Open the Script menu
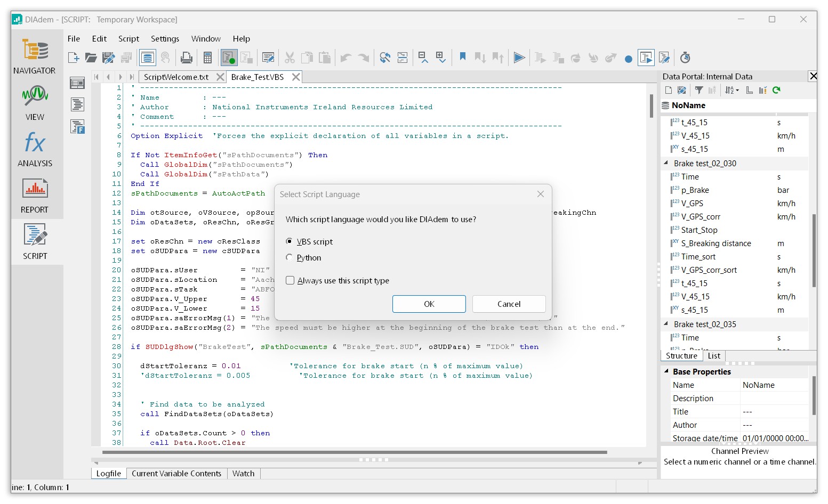 click(x=128, y=38)
